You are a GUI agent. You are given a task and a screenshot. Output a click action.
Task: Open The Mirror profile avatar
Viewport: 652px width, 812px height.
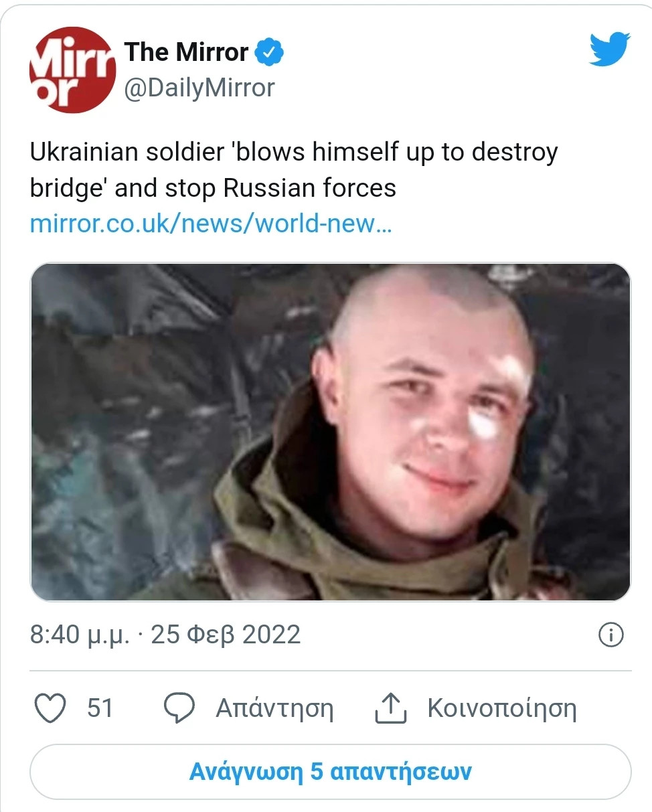point(72,70)
